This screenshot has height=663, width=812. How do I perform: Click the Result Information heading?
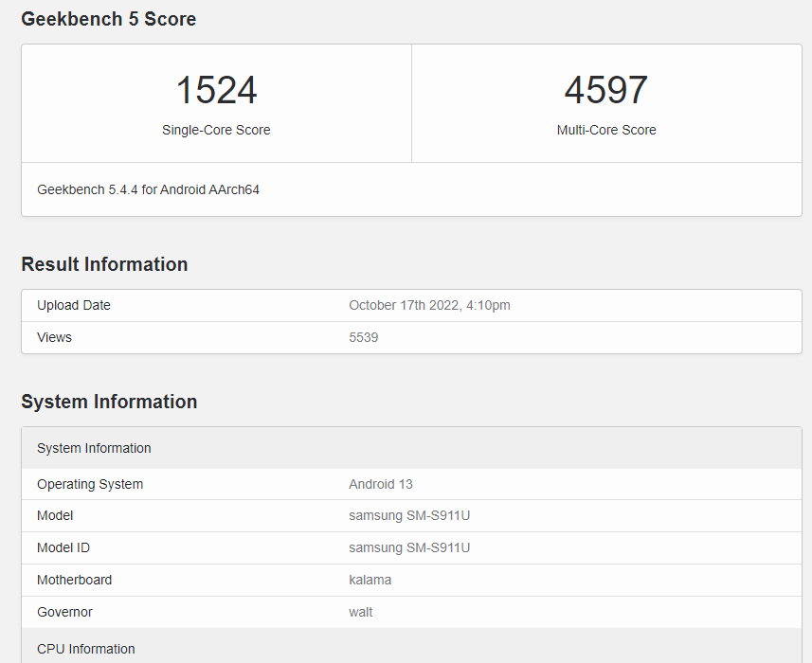point(104,264)
